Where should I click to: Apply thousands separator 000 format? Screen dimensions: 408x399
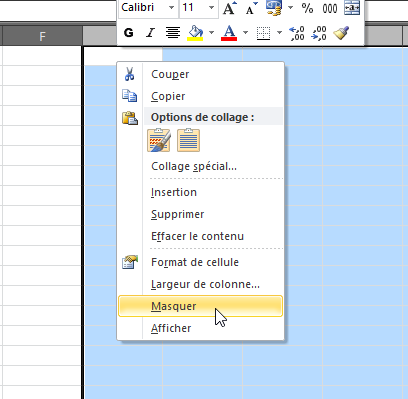pos(329,8)
